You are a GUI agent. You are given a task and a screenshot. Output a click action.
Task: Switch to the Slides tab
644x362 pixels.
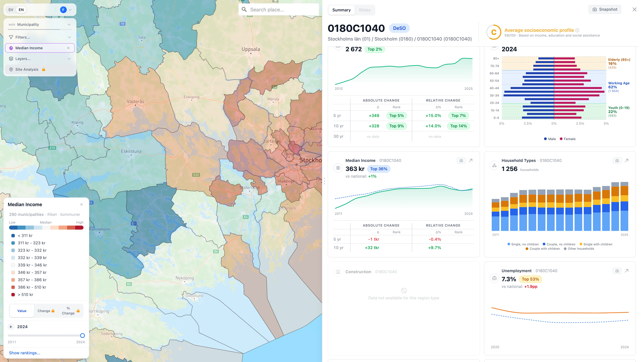tap(364, 10)
